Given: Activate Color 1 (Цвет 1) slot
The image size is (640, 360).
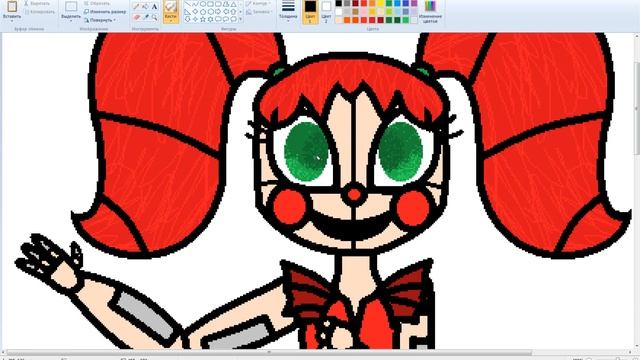Looking at the screenshot, I should point(310,11).
